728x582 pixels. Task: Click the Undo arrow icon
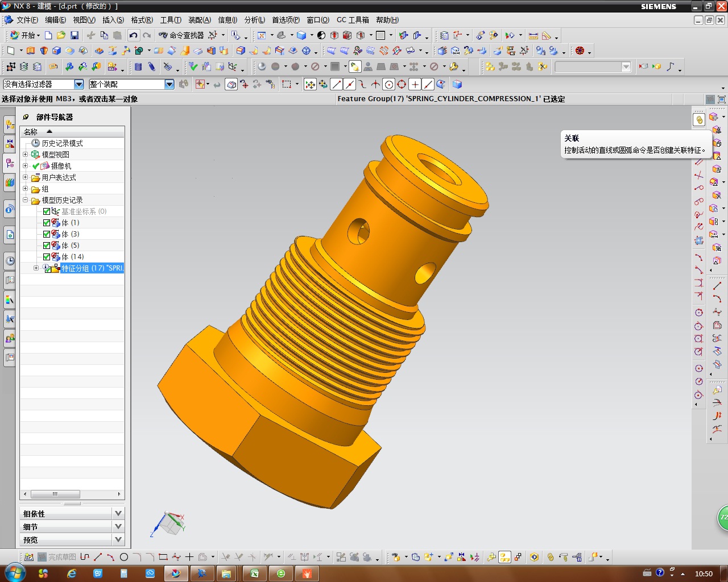pyautogui.click(x=133, y=35)
